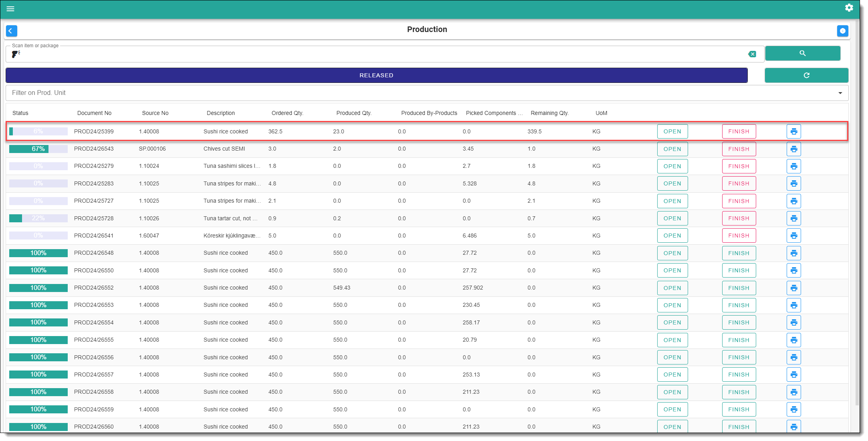868x441 pixels.
Task: Click the blue info icon
Action: point(842,31)
